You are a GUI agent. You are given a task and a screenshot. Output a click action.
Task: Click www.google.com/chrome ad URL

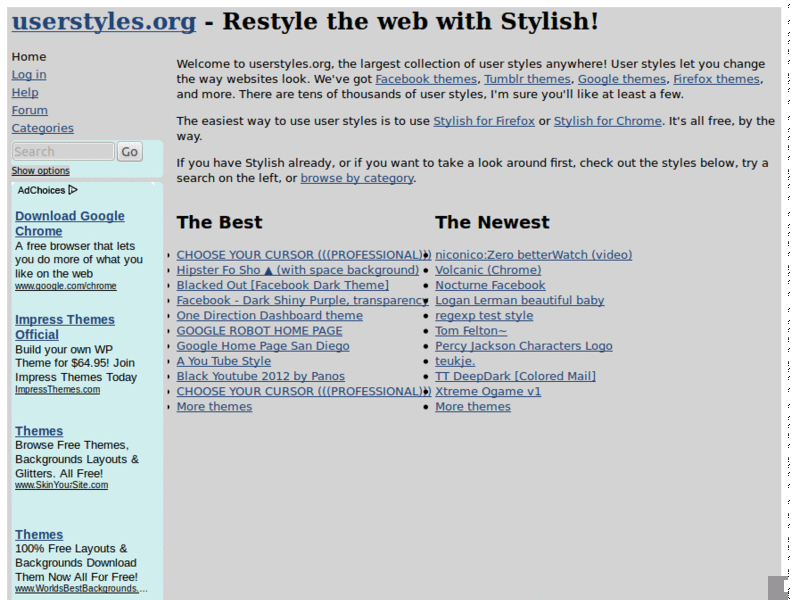click(x=66, y=286)
